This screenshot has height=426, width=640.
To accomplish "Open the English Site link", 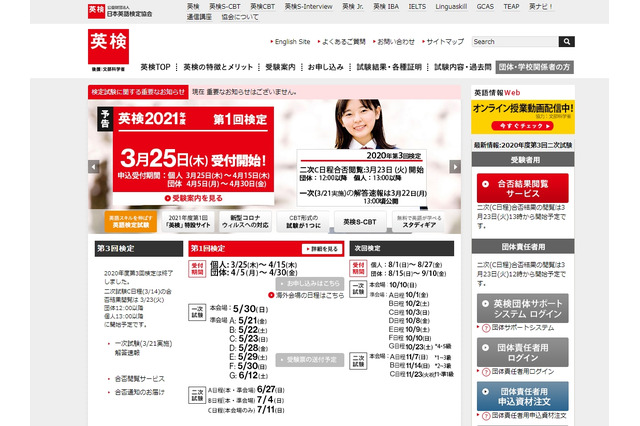I will click(292, 42).
